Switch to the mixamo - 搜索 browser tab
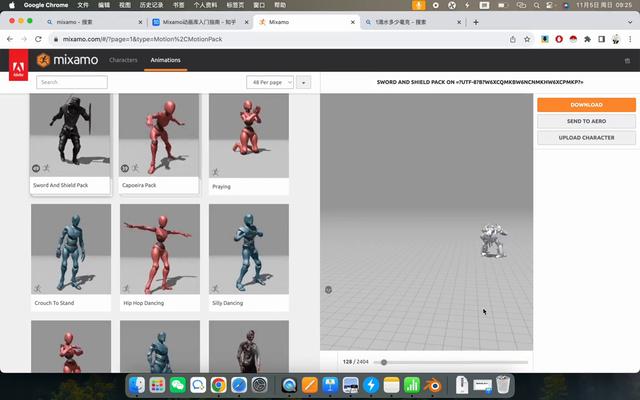The height and width of the screenshot is (400, 640). coord(94,22)
